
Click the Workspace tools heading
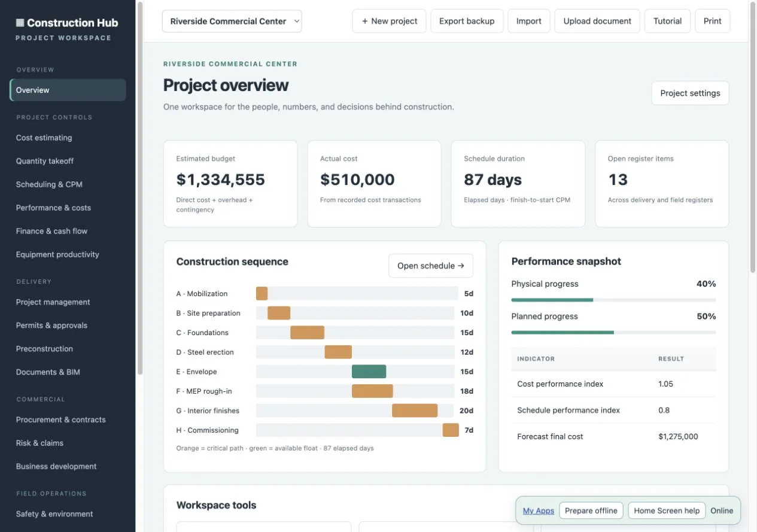pyautogui.click(x=216, y=505)
